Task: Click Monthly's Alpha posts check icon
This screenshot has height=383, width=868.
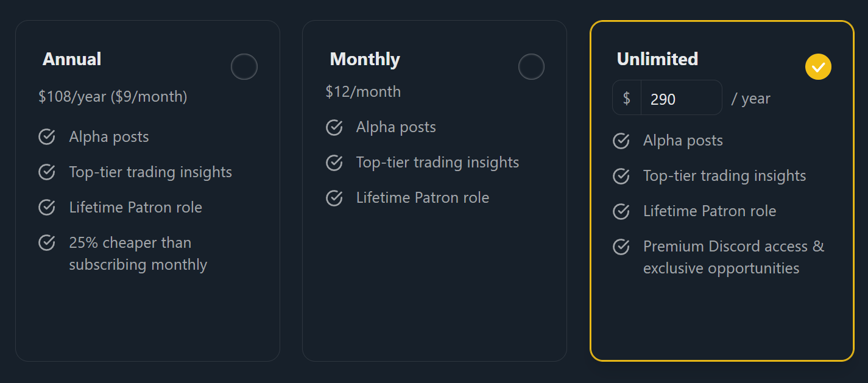Action: pyautogui.click(x=334, y=127)
